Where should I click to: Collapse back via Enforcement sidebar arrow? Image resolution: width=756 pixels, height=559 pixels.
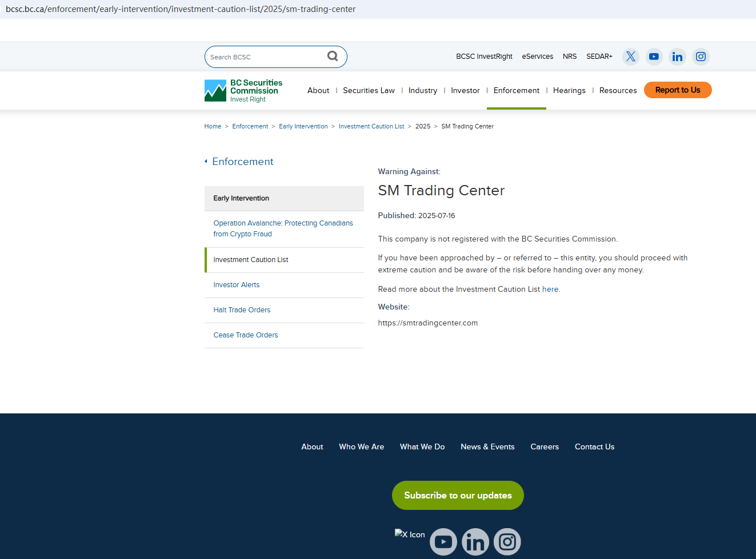[x=206, y=162]
